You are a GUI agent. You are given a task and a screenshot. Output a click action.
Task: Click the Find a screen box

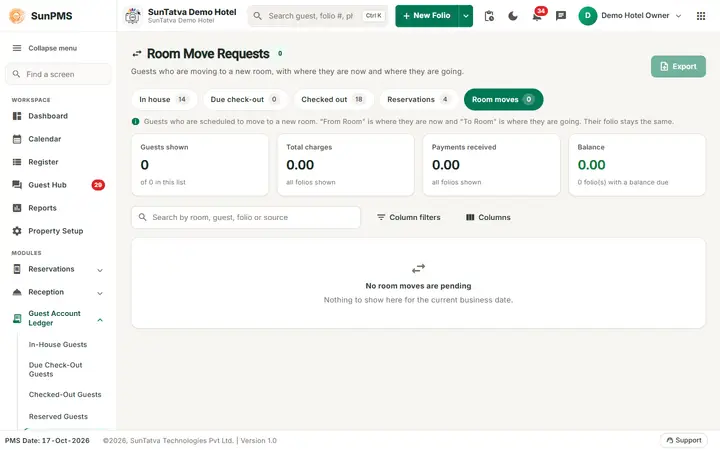click(x=58, y=74)
